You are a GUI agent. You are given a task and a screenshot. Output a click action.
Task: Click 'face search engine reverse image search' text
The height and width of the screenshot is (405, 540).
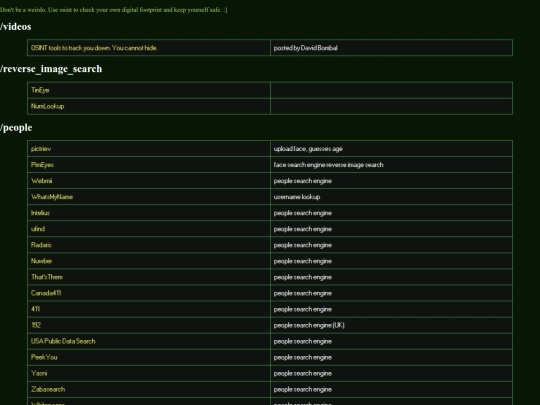coord(329,165)
